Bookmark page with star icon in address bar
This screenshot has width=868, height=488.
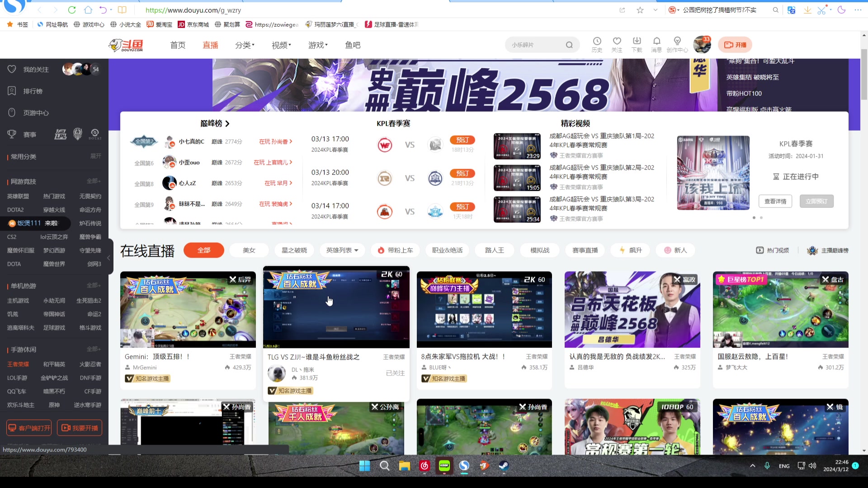tap(640, 10)
